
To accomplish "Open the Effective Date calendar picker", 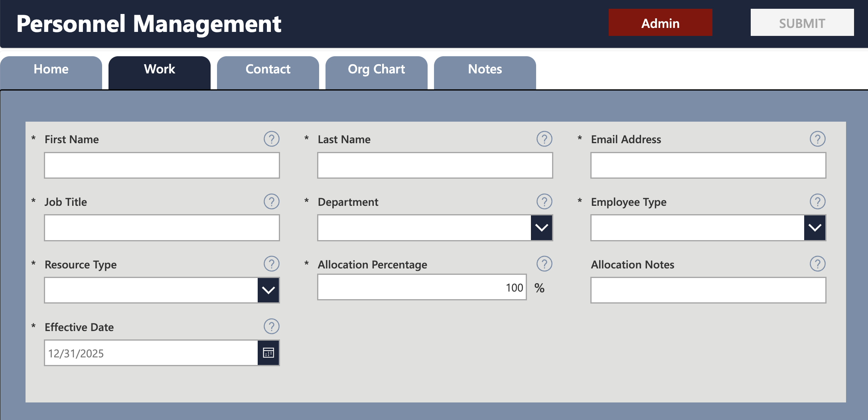I will click(x=268, y=353).
